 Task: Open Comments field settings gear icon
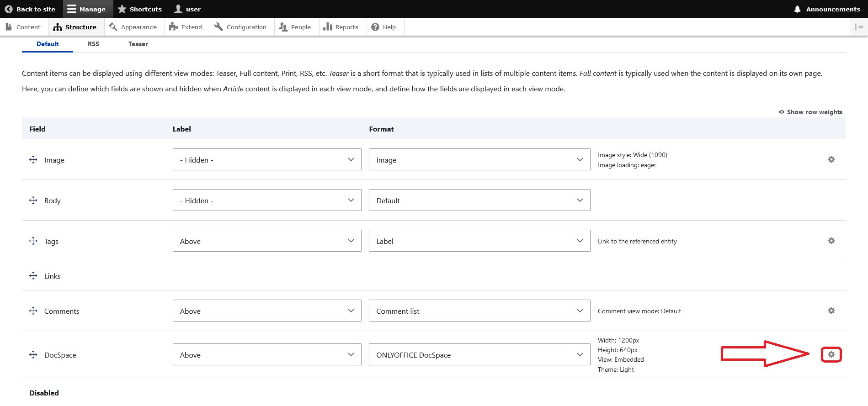coord(831,311)
